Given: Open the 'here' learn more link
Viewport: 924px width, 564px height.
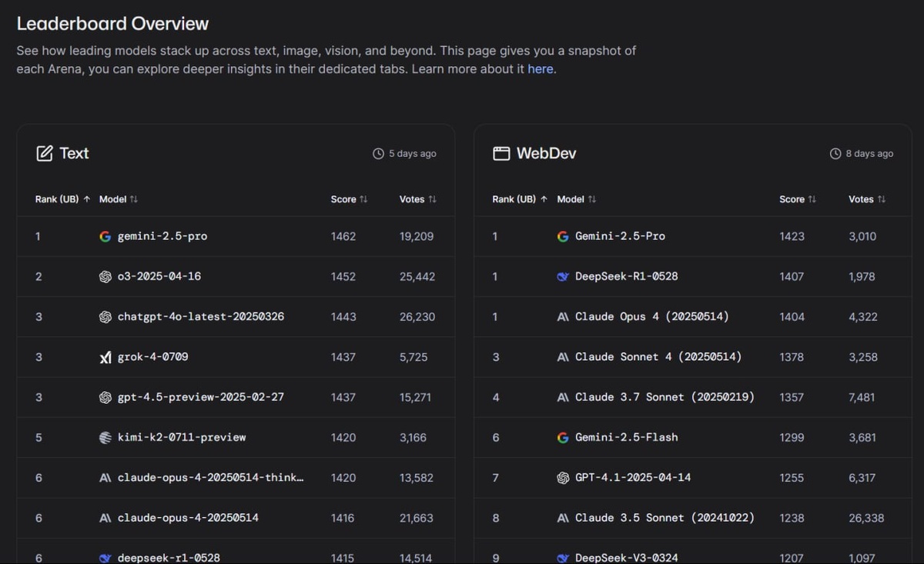Looking at the screenshot, I should point(540,69).
